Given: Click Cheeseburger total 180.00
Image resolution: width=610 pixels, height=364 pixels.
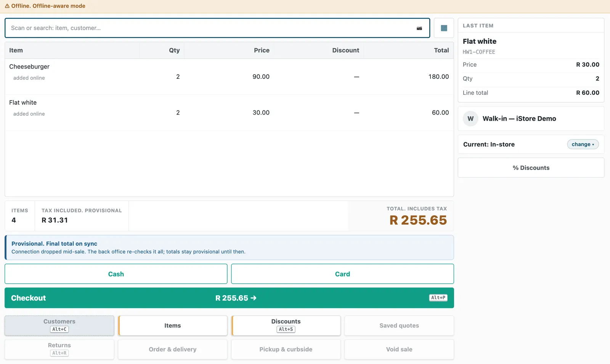Looking at the screenshot, I should 438,77.
